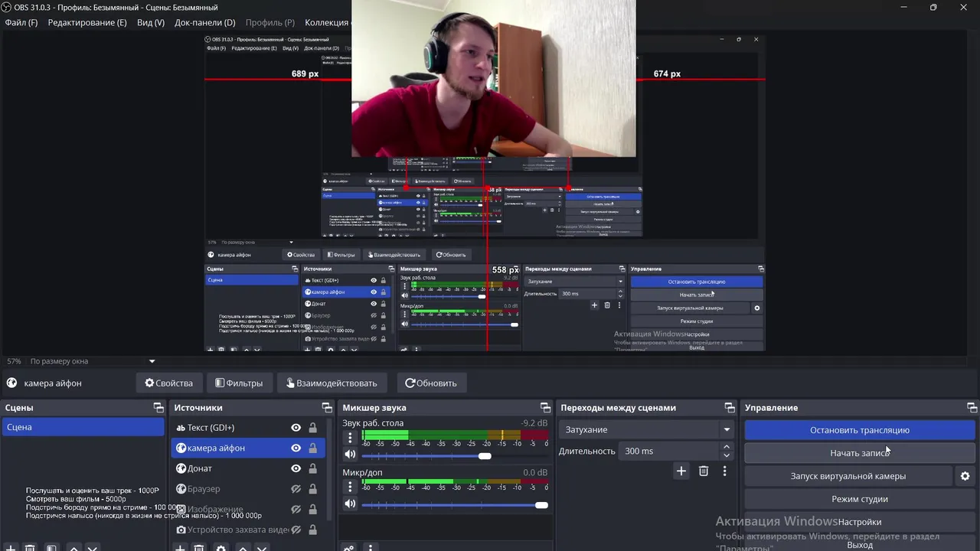Screen dimensions: 980x551
Task: Open selected source properties gear in Источники
Action: point(221,548)
